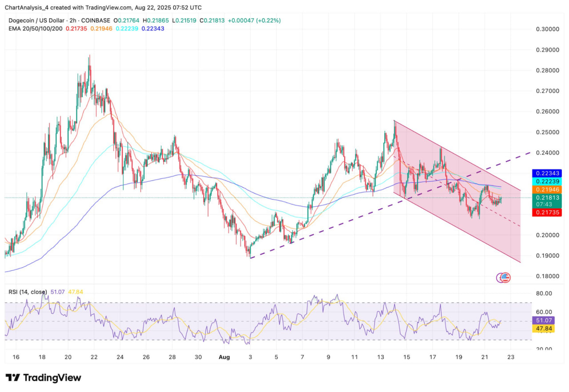Click the TradingView logo at bottom left

[x=44, y=378]
